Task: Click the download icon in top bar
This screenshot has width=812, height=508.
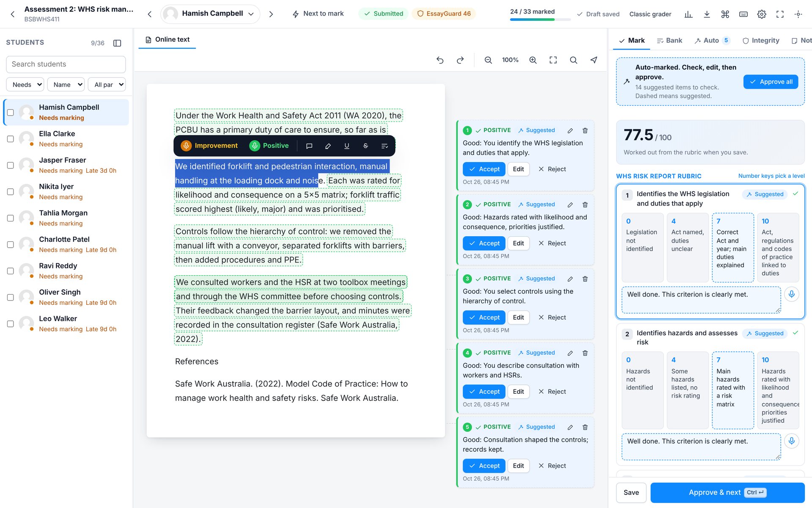Action: pyautogui.click(x=707, y=14)
